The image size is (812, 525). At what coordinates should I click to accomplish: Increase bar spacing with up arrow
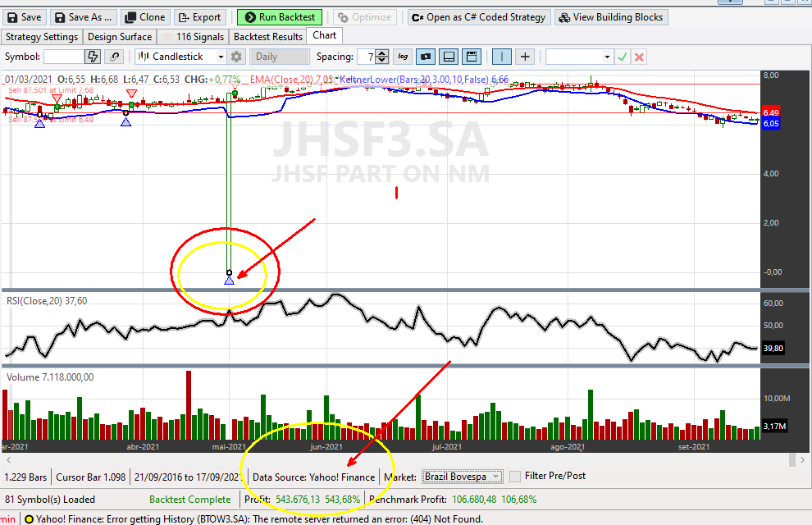coord(382,53)
